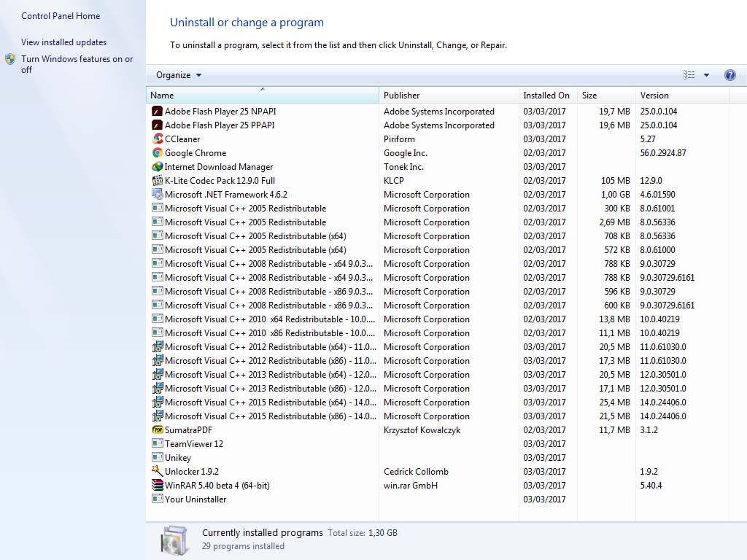This screenshot has width=747, height=560.
Task: Select Internet Download Manager name text
Action: 219,167
